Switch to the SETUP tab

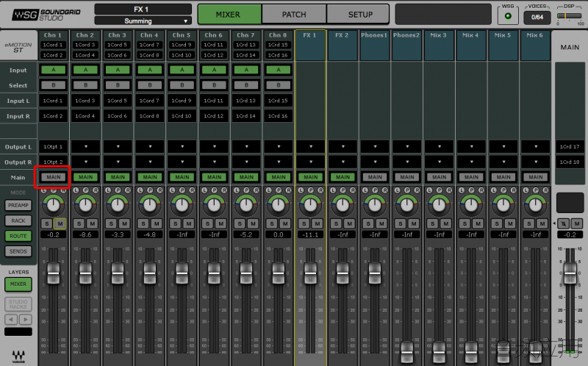(x=359, y=15)
